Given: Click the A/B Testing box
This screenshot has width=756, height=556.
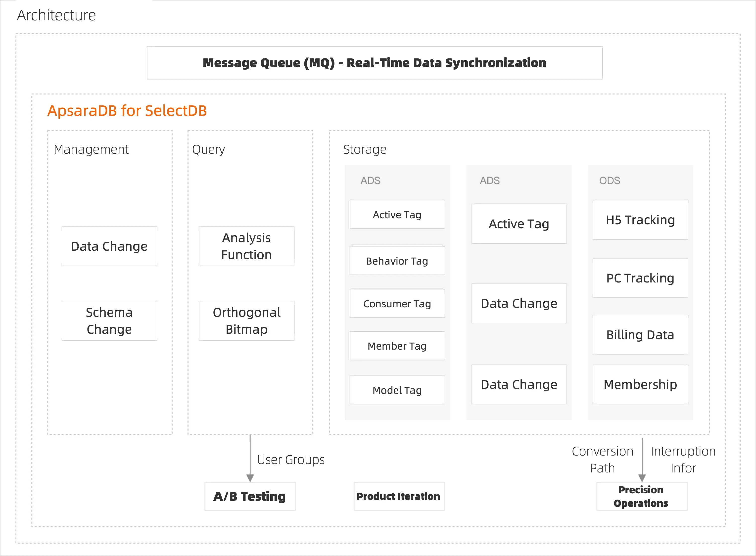Looking at the screenshot, I should [x=250, y=496].
